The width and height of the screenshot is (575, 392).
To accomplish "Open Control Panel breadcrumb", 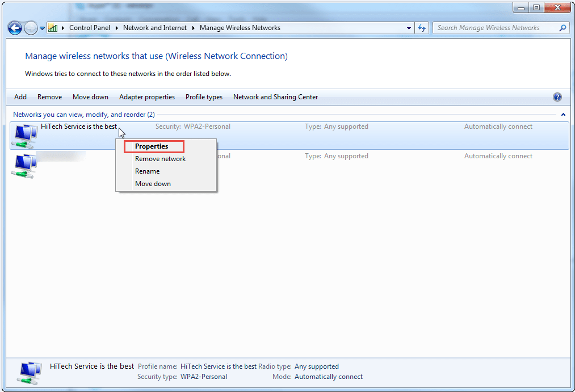I will tap(90, 28).
